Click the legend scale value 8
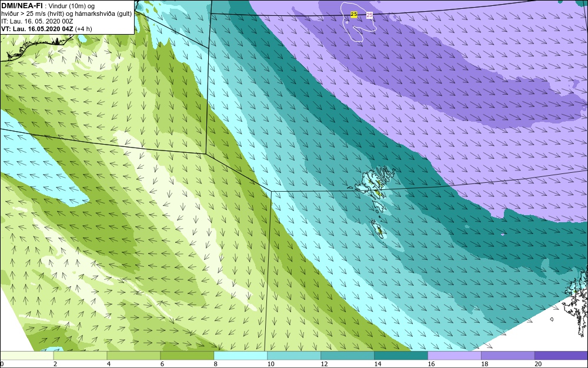 pos(216,364)
